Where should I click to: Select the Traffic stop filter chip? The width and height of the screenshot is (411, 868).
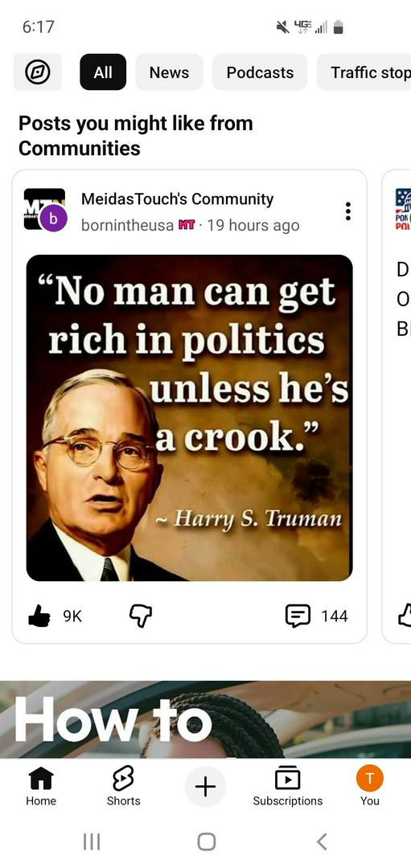(364, 72)
